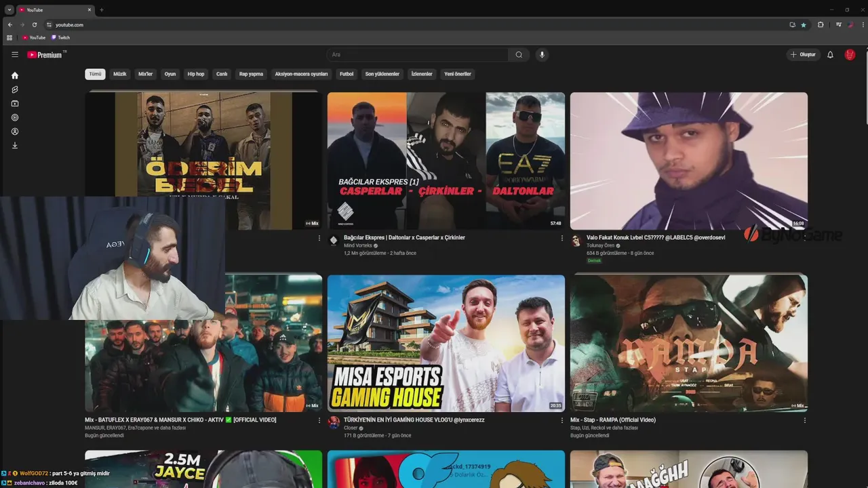Select the Rap yapma filter chip
This screenshot has height=488, width=868.
click(251, 74)
